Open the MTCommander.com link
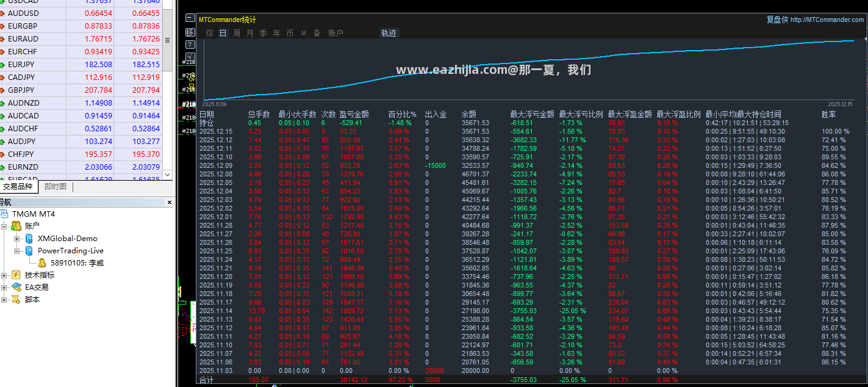The width and height of the screenshot is (868, 387). click(827, 20)
